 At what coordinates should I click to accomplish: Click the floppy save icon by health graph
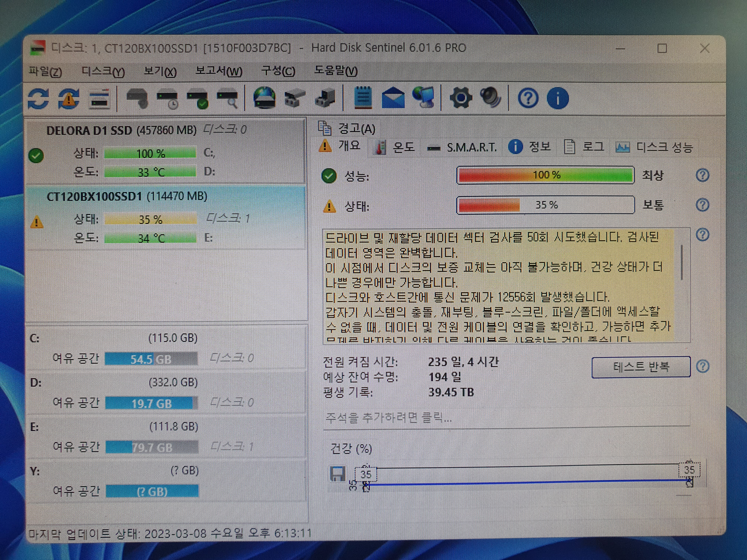tap(337, 474)
